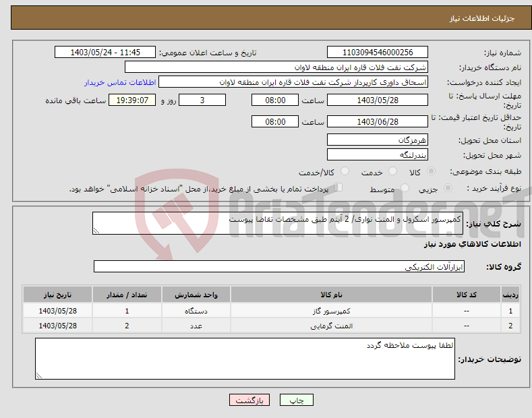Click the بازگشت back button
The image size is (532, 418).
tap(249, 400)
